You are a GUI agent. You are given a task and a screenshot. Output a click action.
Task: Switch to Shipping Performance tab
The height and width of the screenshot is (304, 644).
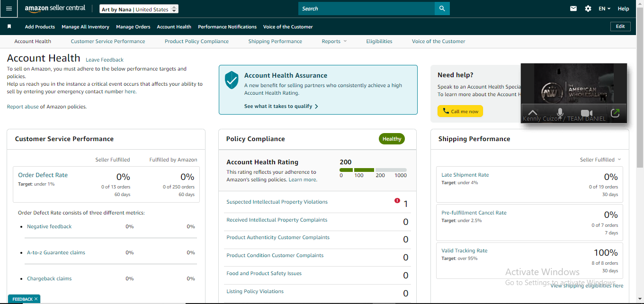275,41
